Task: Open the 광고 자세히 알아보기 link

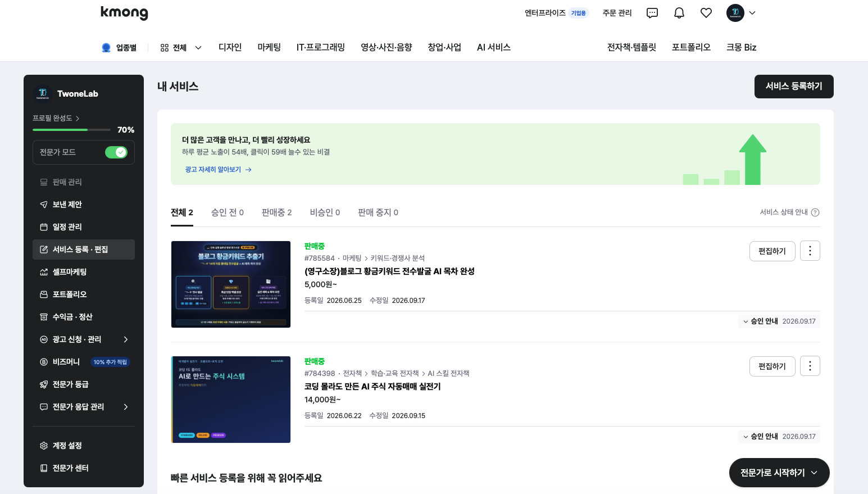Action: (x=219, y=170)
